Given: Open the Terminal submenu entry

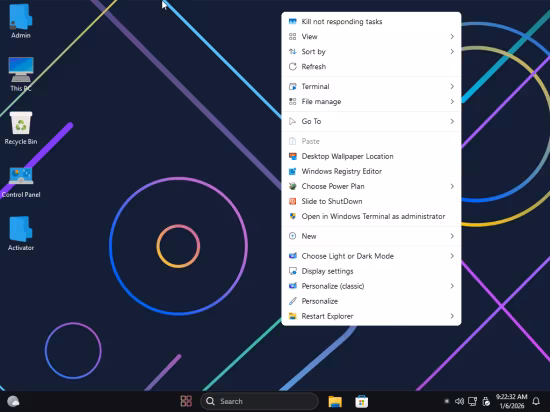Looking at the screenshot, I should click(371, 86).
